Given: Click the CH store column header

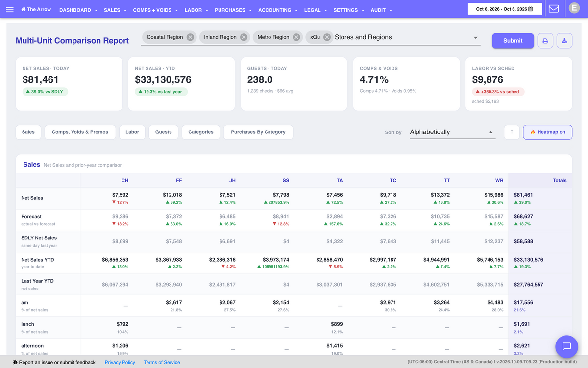Looking at the screenshot, I should pos(125,181).
